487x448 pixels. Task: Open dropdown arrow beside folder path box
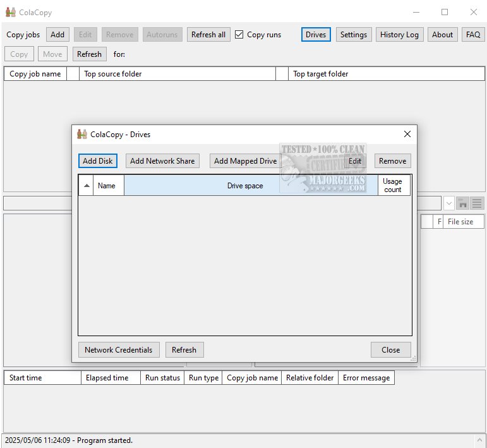(x=449, y=203)
